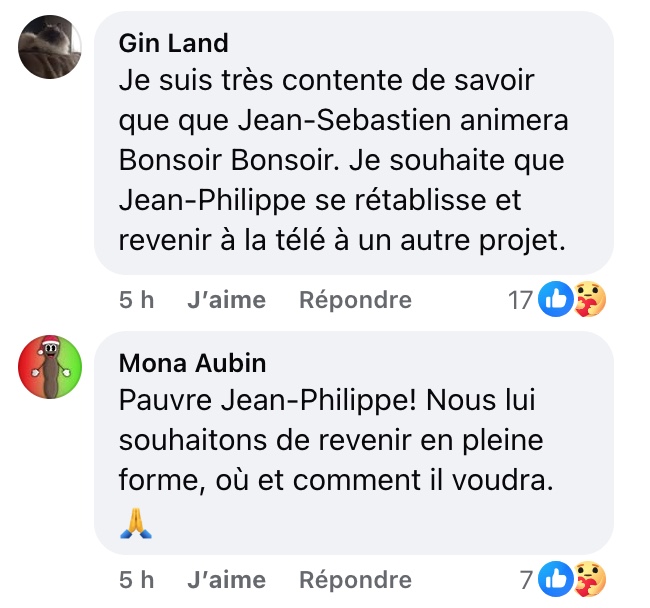
Task: Click blue thumbs-up icon on Mona Aubin's comment
Action: click(x=554, y=578)
